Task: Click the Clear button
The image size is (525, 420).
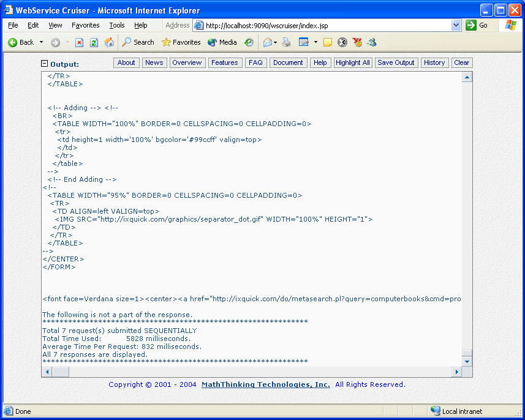Action: coord(461,62)
